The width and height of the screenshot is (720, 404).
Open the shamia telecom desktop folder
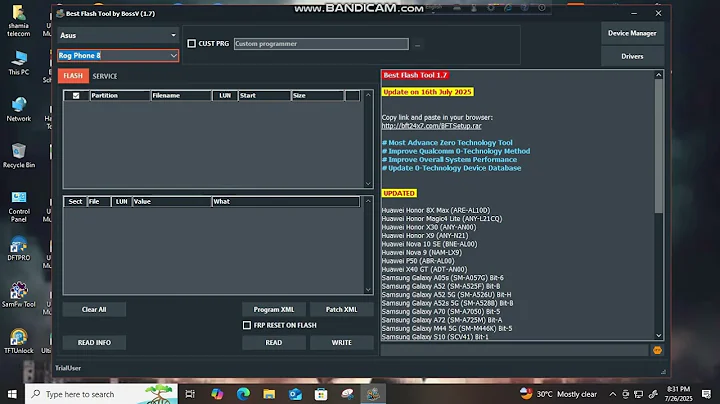[x=18, y=21]
